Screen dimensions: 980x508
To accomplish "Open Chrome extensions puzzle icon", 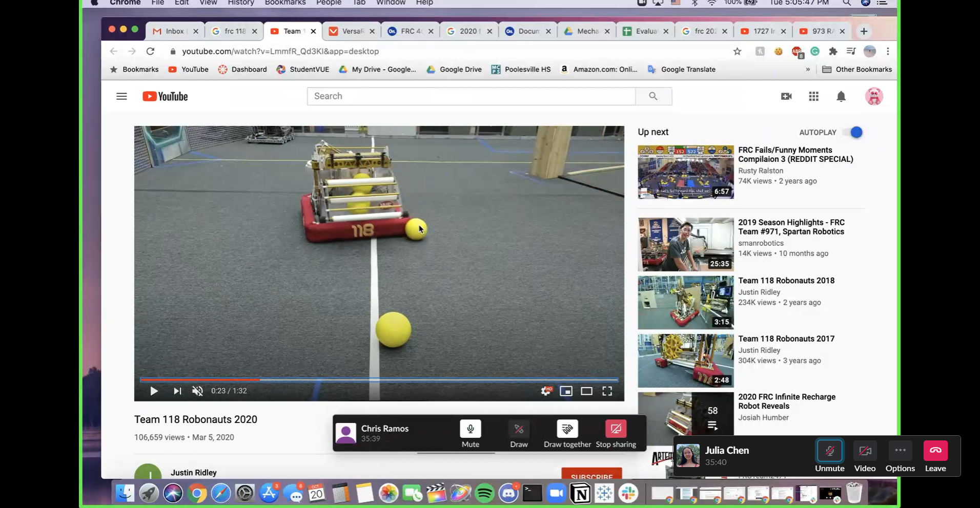I will coord(833,51).
